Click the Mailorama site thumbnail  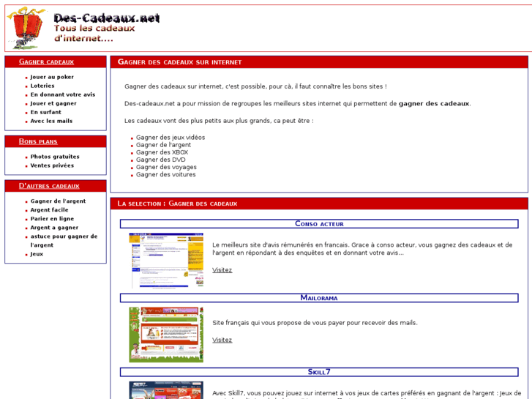point(166,335)
